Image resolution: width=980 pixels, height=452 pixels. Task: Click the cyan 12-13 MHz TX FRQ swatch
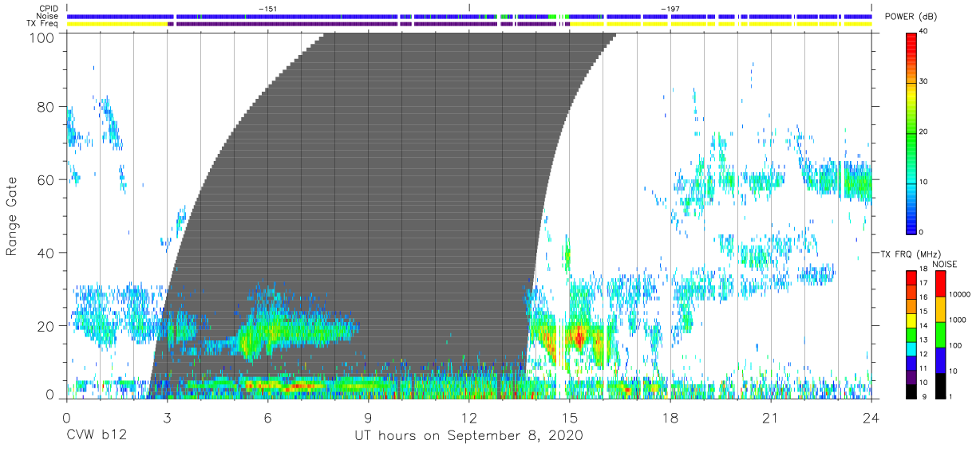pyautogui.click(x=911, y=349)
